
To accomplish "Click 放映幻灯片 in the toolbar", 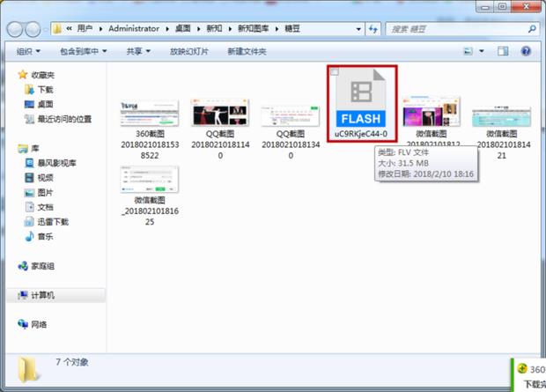I will click(x=188, y=51).
